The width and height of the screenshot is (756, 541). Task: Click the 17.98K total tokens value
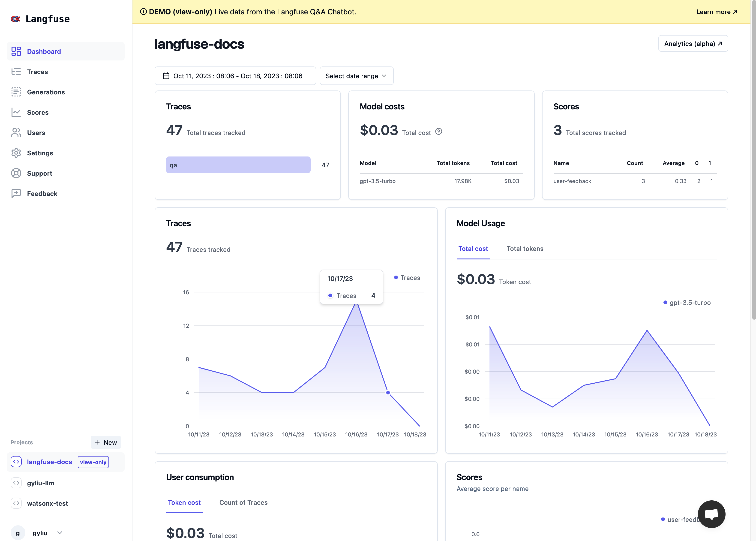point(463,181)
